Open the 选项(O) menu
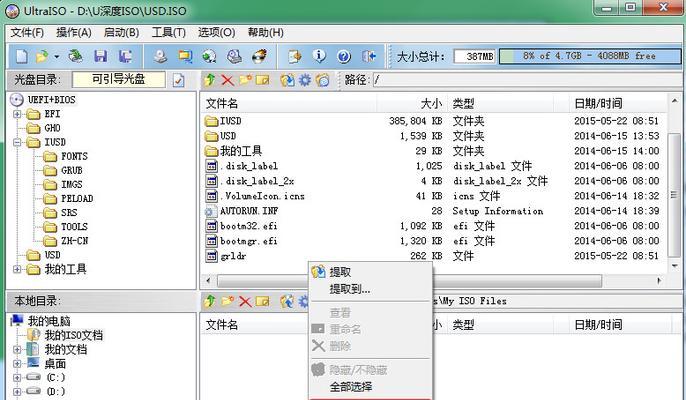This screenshot has height=400, width=686. [x=216, y=32]
